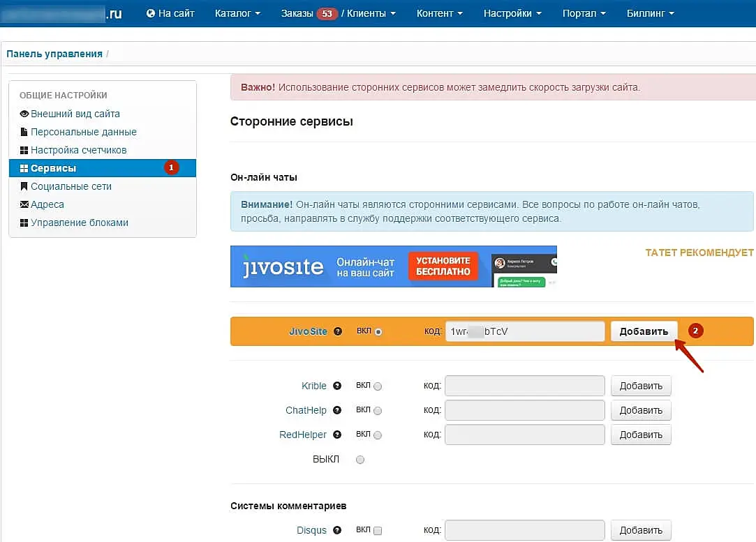Open Управление блоками sidebar item
The height and width of the screenshot is (542, 756).
point(79,223)
